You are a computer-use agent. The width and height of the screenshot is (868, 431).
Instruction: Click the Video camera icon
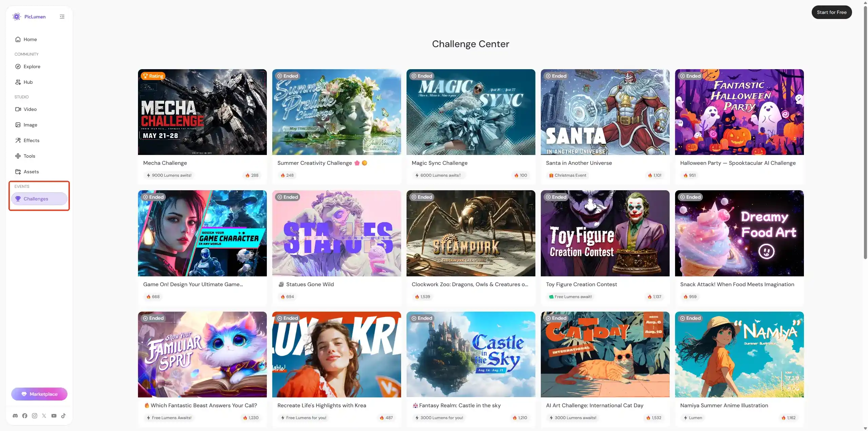pos(18,109)
